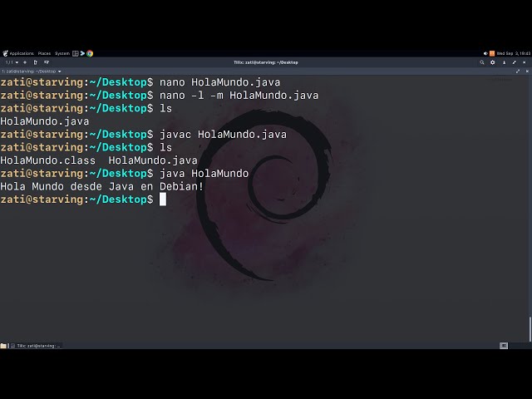Open Tilix find in terminal search
The image size is (532, 399).
[x=482, y=62]
